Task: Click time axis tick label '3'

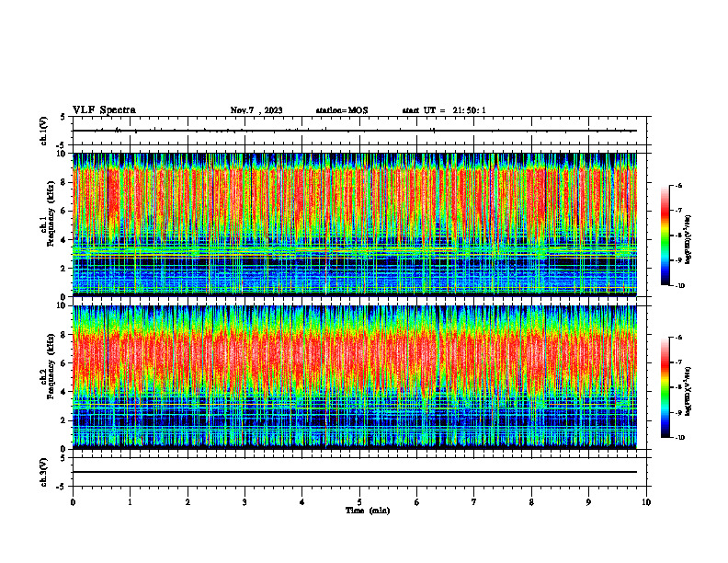Action: 245,502
